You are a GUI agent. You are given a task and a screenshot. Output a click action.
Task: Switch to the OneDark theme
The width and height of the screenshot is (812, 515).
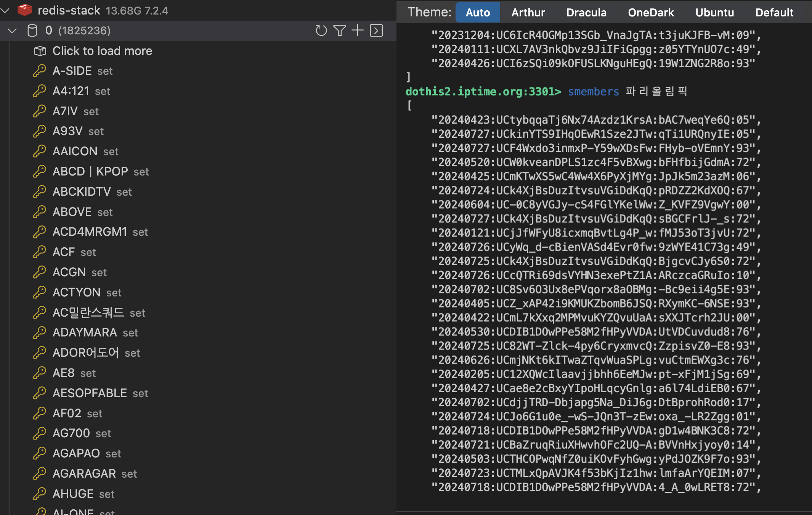pos(651,13)
